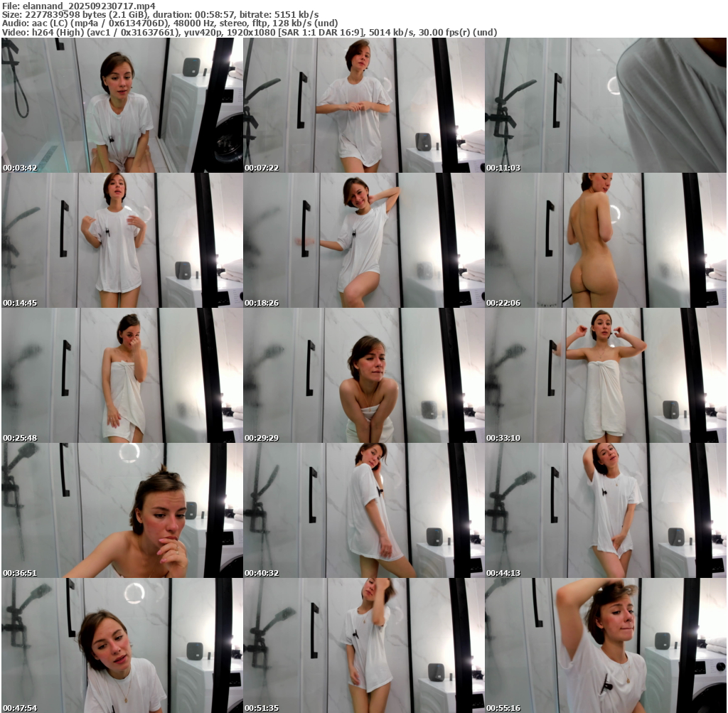728x713 pixels.
Task: Select the thumbnail timestamped 00:25:48
Action: pyautogui.click(x=122, y=375)
